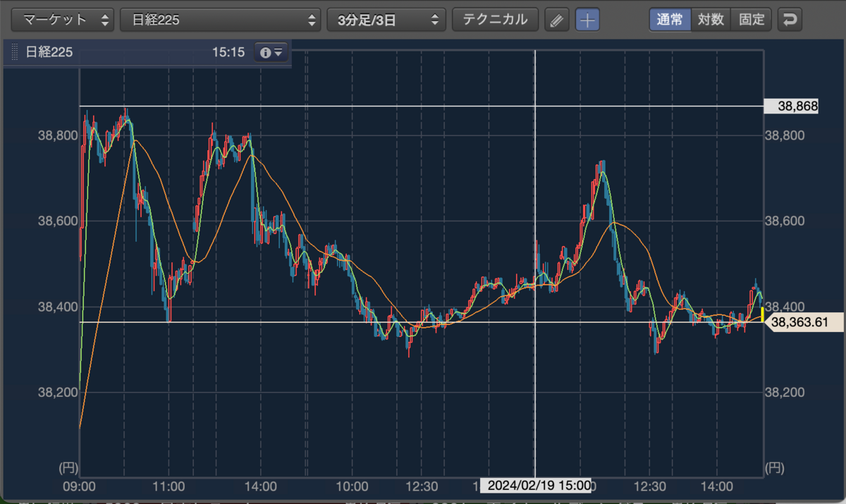Select 固定 scale mode
Screen dimensions: 846x504
click(x=752, y=20)
